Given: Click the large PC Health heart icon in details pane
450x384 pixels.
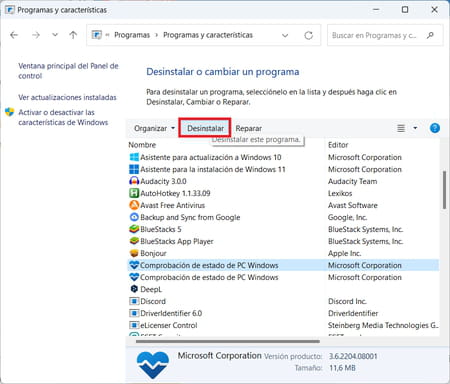Looking at the screenshot, I should coord(153,365).
